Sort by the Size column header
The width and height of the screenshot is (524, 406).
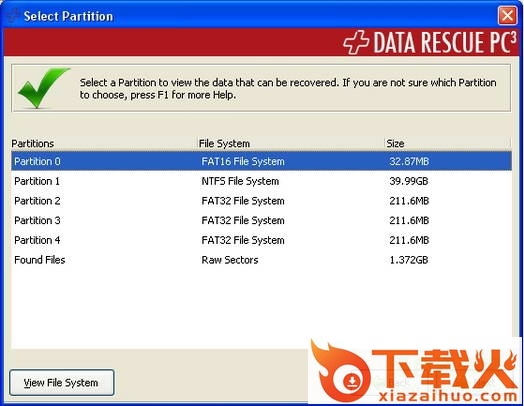click(x=448, y=143)
